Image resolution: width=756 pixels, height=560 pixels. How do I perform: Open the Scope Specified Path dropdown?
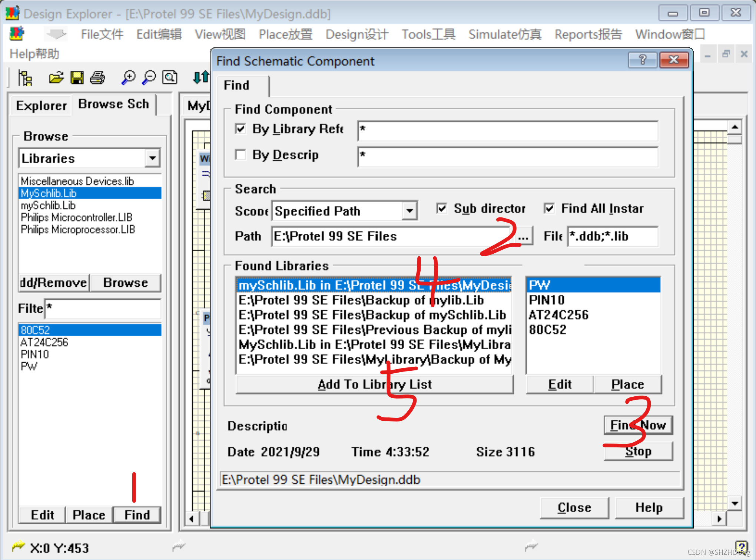[x=409, y=211]
